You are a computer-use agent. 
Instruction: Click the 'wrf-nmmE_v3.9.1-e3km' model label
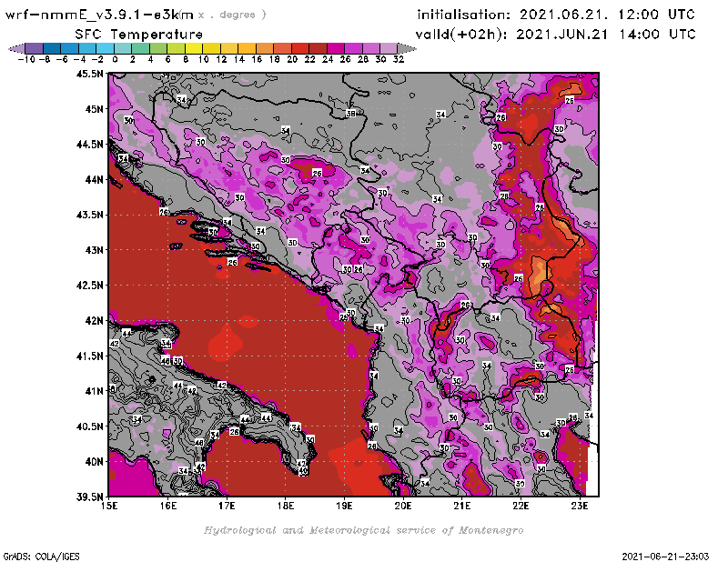[99, 15]
